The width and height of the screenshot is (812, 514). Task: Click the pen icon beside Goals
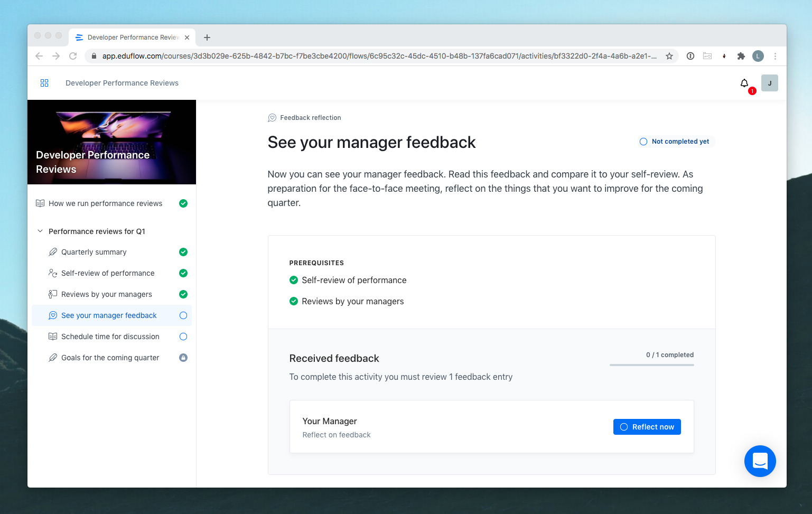coord(53,358)
